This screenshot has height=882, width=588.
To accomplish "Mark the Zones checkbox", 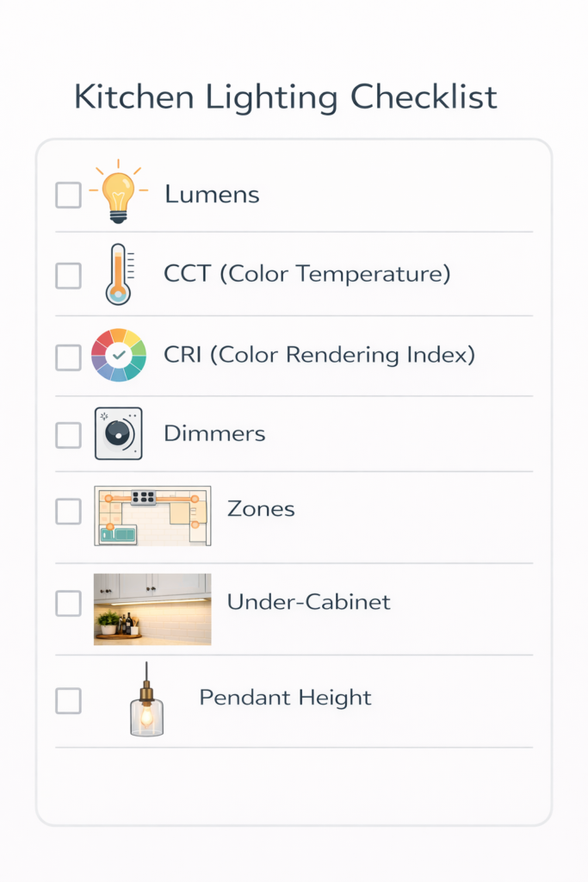I will click(x=69, y=512).
